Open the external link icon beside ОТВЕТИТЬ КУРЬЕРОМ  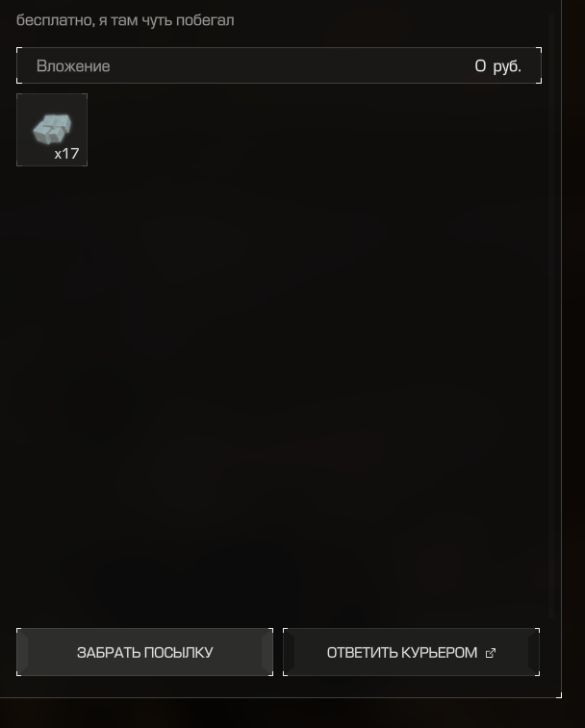tap(490, 653)
